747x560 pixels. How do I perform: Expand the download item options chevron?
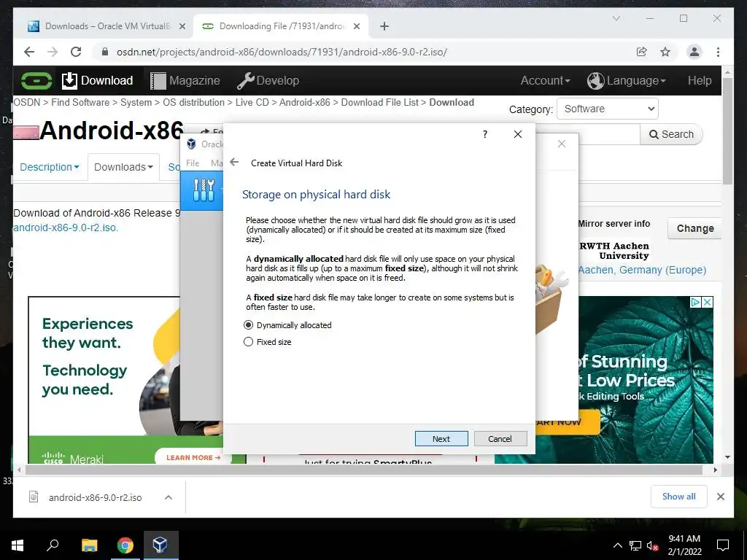[169, 497]
